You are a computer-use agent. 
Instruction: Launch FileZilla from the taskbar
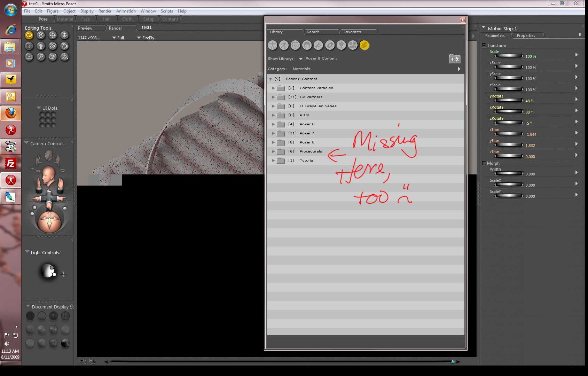(x=10, y=163)
